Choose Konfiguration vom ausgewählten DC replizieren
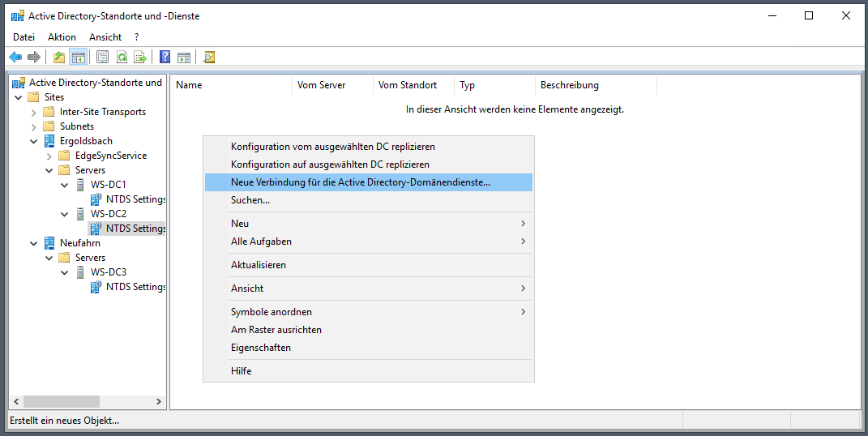This screenshot has height=436, width=868. 369,147
